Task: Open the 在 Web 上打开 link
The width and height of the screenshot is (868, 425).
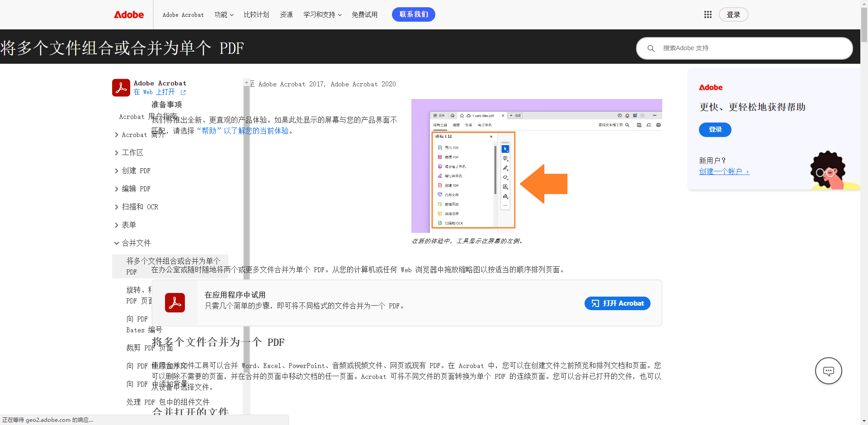Action: click(x=154, y=92)
